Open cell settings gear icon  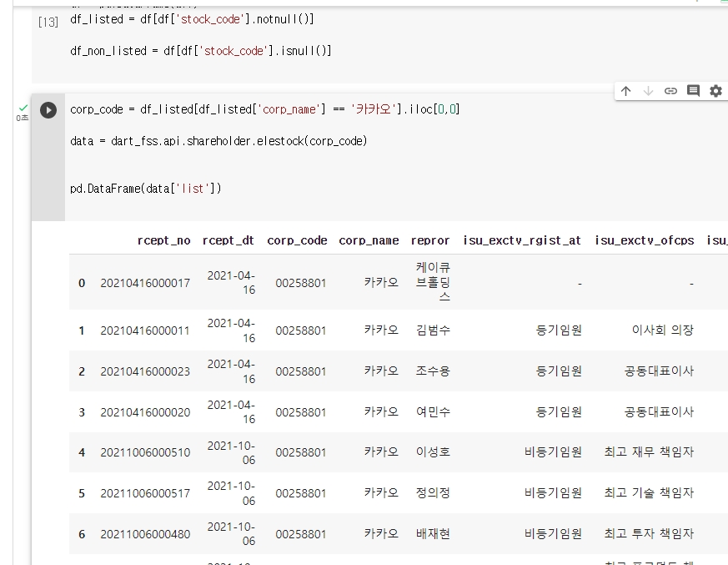pyautogui.click(x=716, y=91)
